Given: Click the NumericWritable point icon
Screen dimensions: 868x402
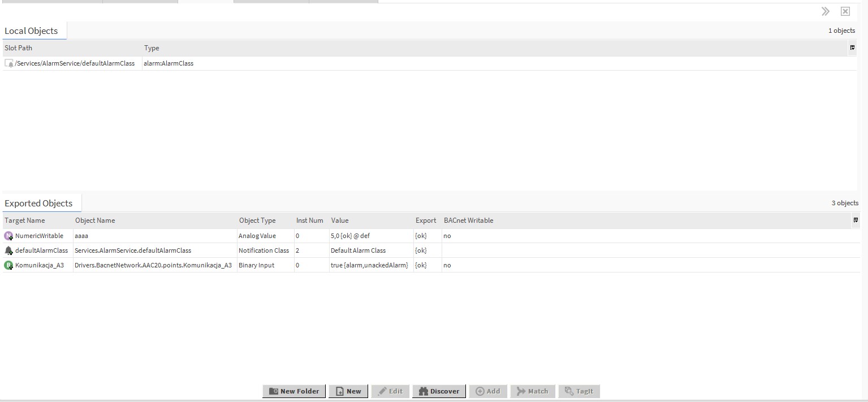Looking at the screenshot, I should 8,236.
